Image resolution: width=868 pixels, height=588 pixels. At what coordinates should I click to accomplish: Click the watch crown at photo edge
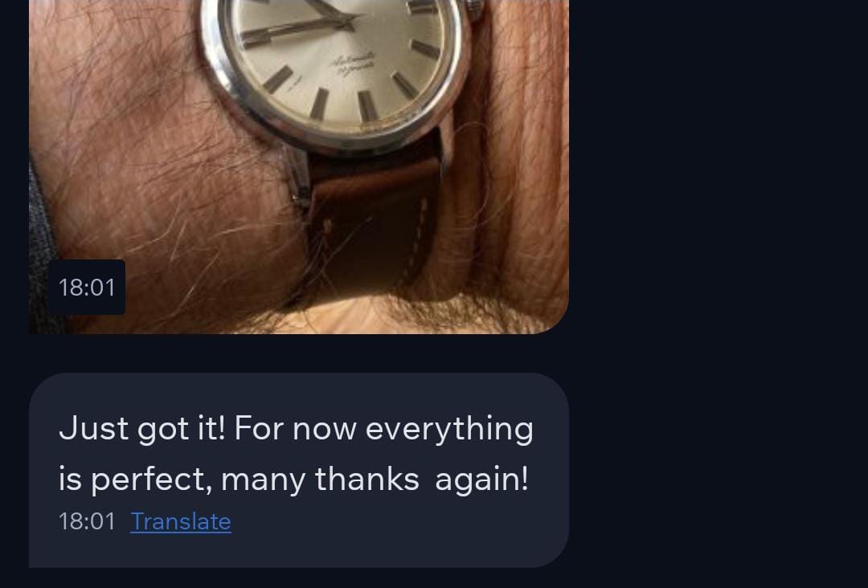tap(476, 8)
